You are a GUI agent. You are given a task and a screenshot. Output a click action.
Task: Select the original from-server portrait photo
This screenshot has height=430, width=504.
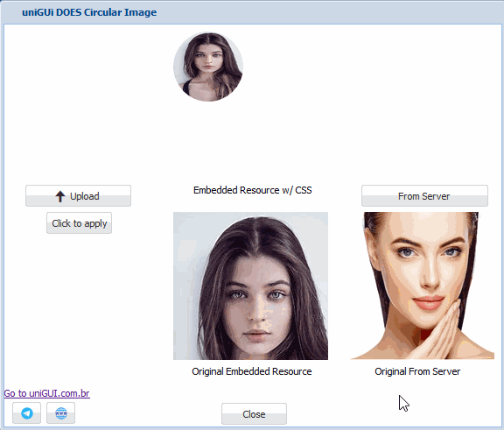(x=422, y=285)
